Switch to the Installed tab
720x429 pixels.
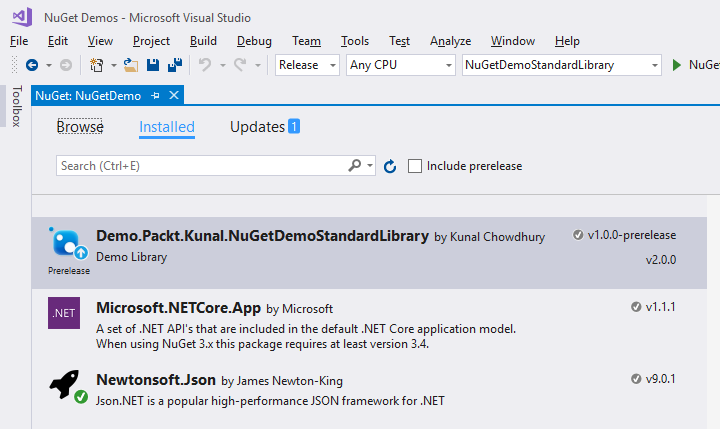tap(167, 127)
